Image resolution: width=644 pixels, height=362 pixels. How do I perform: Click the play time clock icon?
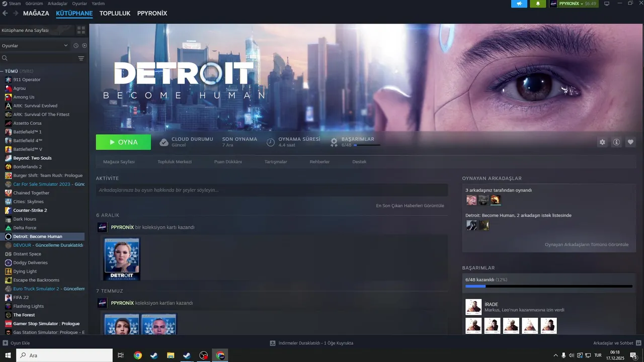[271, 142]
